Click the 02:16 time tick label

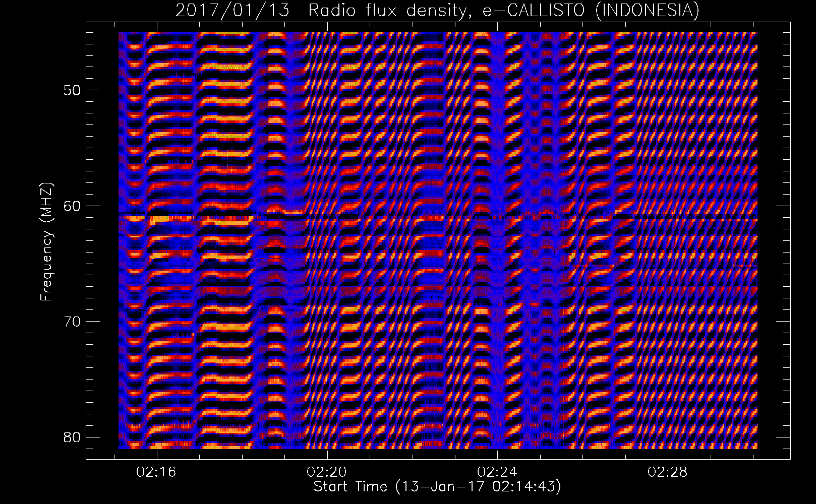click(x=157, y=472)
